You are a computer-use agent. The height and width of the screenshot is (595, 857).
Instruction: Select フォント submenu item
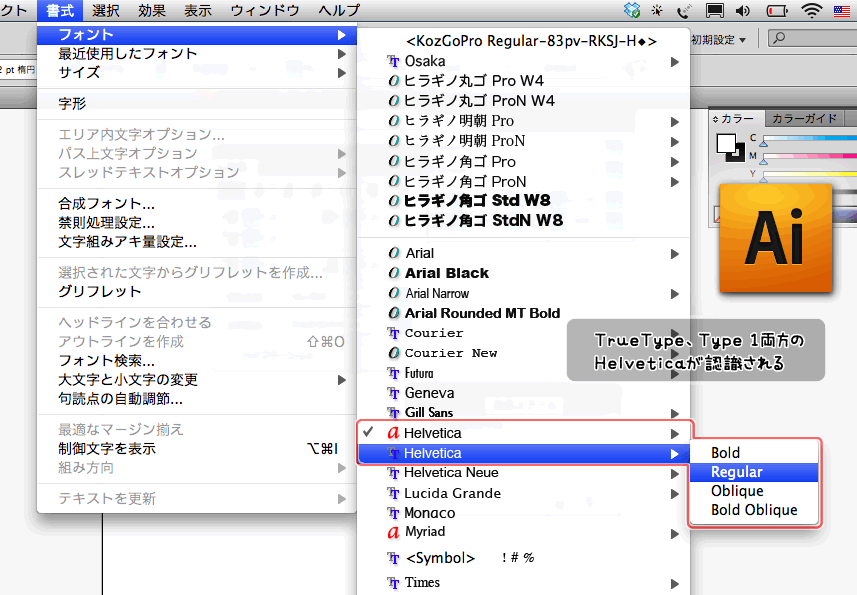(197, 35)
